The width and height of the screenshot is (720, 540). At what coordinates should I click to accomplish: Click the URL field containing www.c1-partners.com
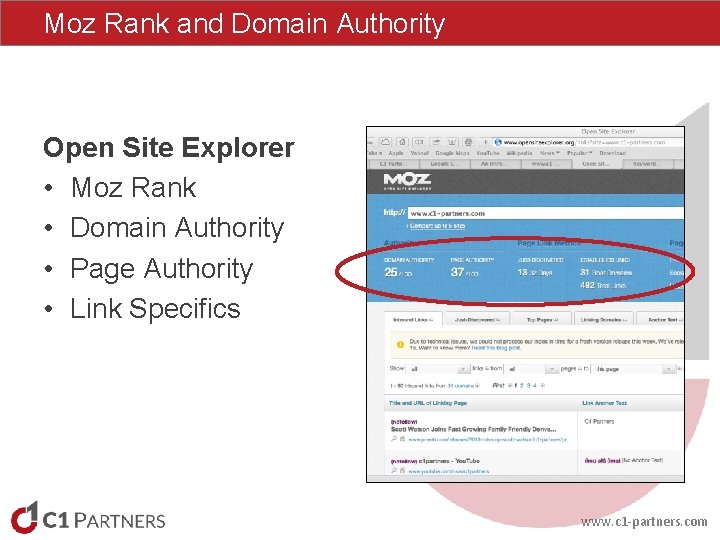[546, 213]
